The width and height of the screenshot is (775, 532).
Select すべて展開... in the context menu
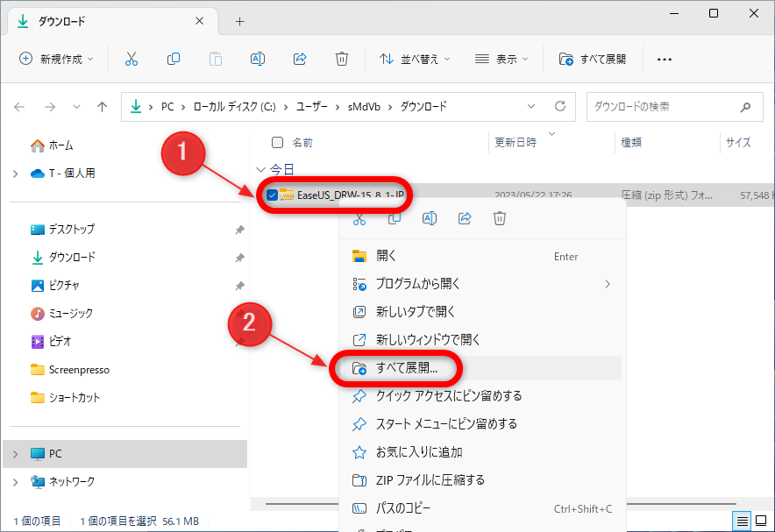click(x=407, y=368)
